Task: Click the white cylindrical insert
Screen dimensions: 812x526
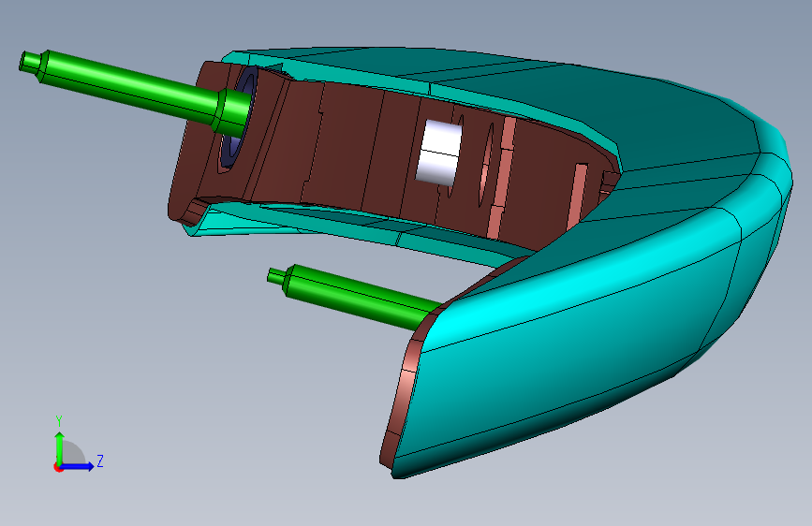Action: click(x=438, y=153)
